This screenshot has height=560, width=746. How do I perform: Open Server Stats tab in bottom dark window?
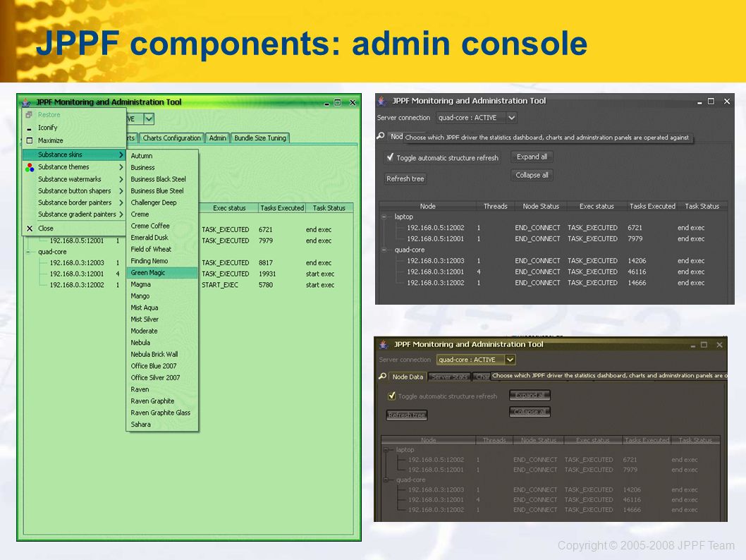click(x=450, y=377)
